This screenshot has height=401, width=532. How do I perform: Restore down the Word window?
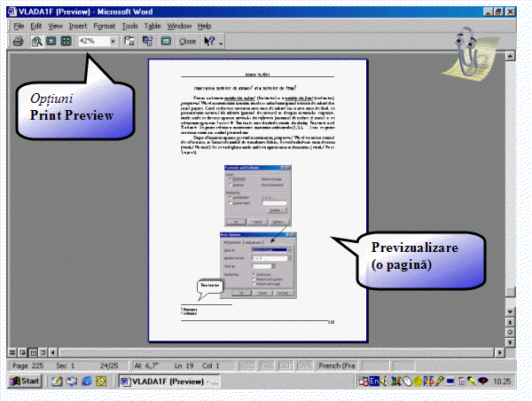498,12
